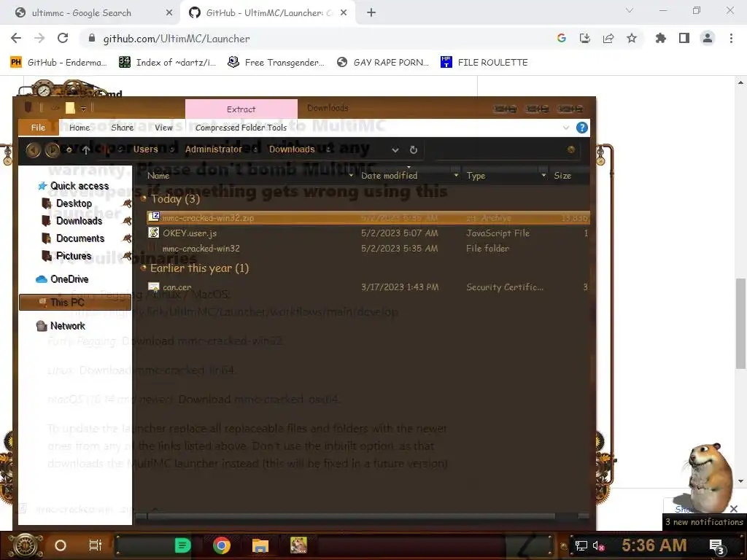Image resolution: width=747 pixels, height=560 pixels.
Task: Bookmark this page with the star icon
Action: tap(632, 38)
